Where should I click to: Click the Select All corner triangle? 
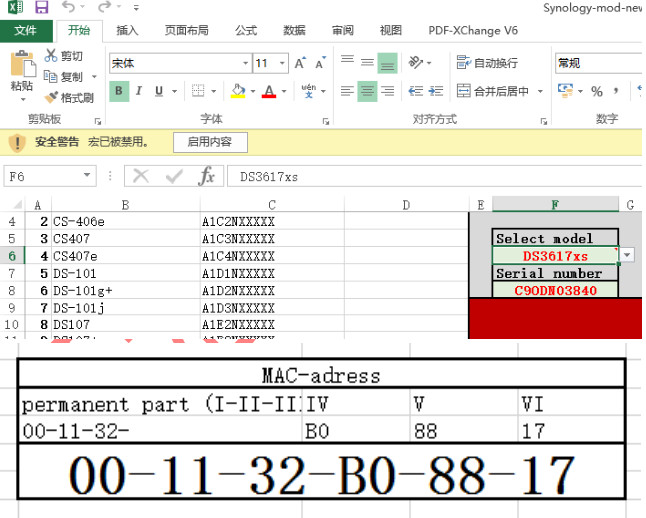(18, 204)
